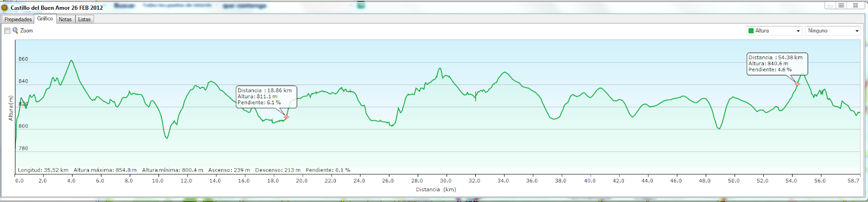Click 'Pendiente: 0.1 %' statistic

click(x=328, y=170)
